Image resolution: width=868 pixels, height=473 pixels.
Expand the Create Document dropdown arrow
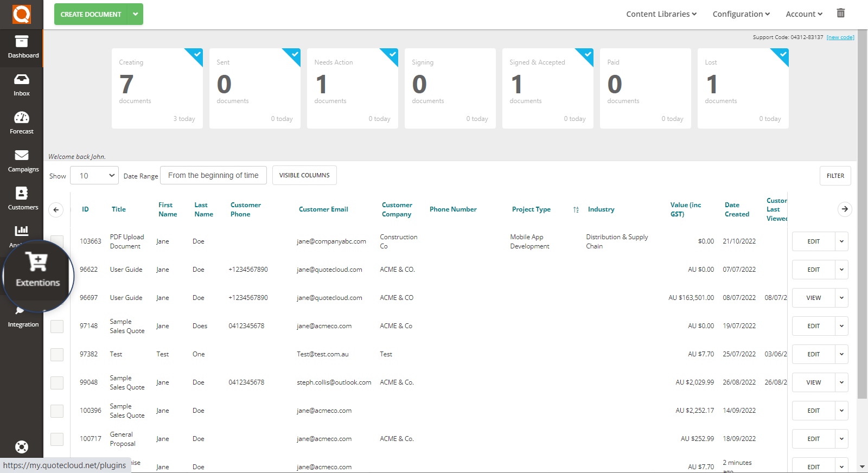[135, 14]
